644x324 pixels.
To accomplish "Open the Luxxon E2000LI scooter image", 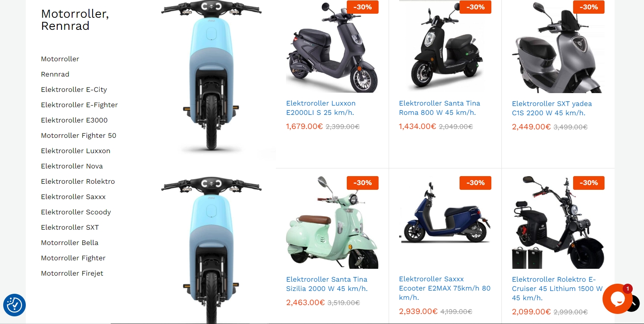I will tap(332, 47).
